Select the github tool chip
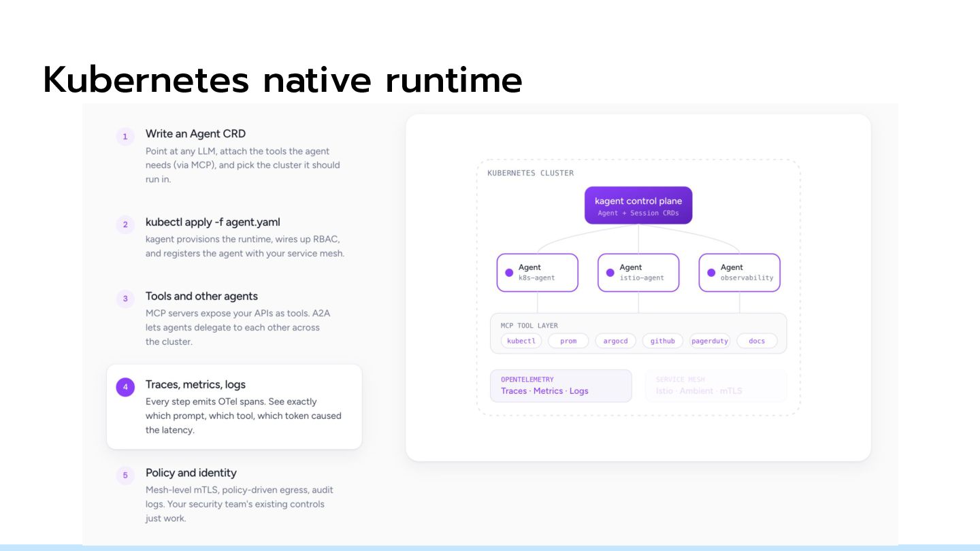This screenshot has width=980, height=551. (662, 341)
